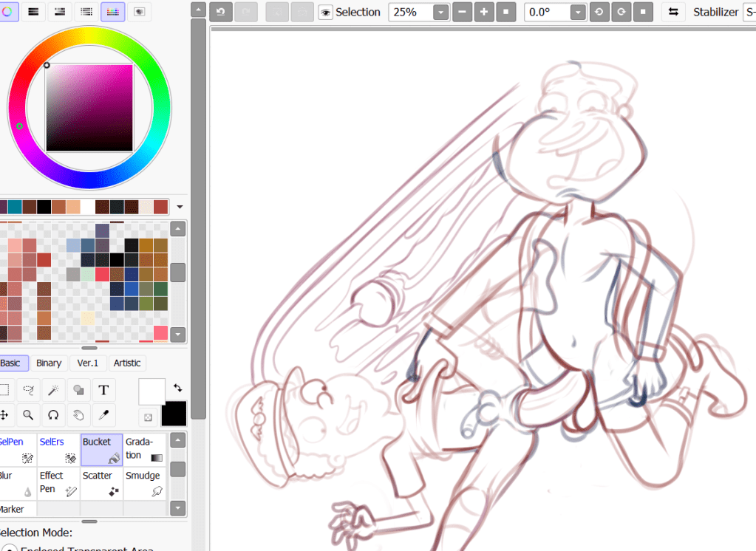Viewport: 756px width, 551px height.
Task: Switch to the Binary tool tab
Action: click(x=49, y=363)
